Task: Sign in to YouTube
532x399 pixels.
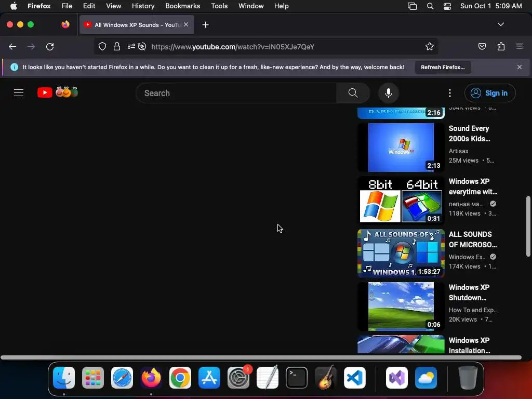Action: [x=490, y=93]
